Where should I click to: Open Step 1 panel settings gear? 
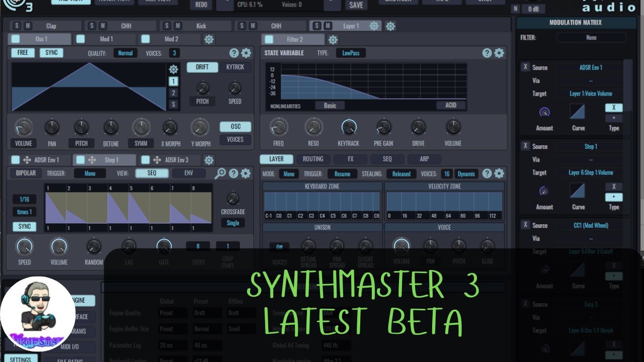(246, 173)
